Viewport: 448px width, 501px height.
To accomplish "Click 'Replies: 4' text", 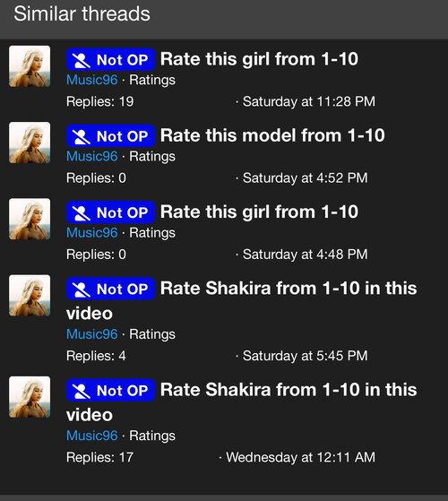I will point(96,356).
